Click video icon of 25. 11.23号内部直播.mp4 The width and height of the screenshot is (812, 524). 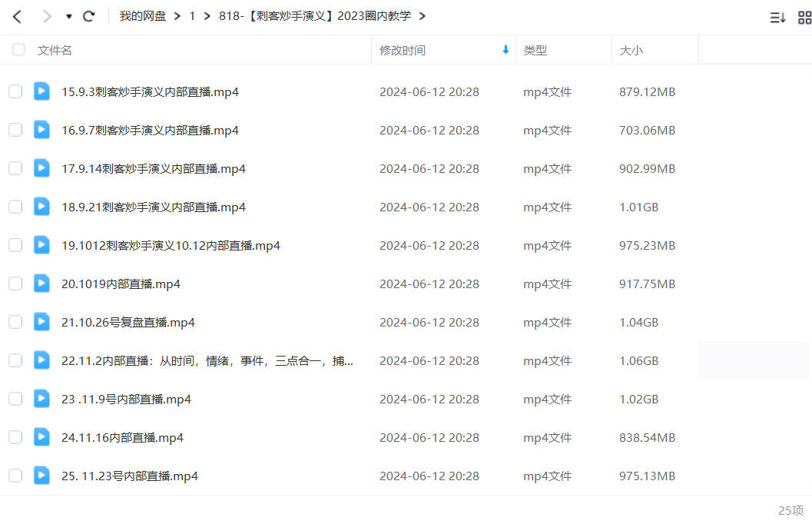point(42,476)
